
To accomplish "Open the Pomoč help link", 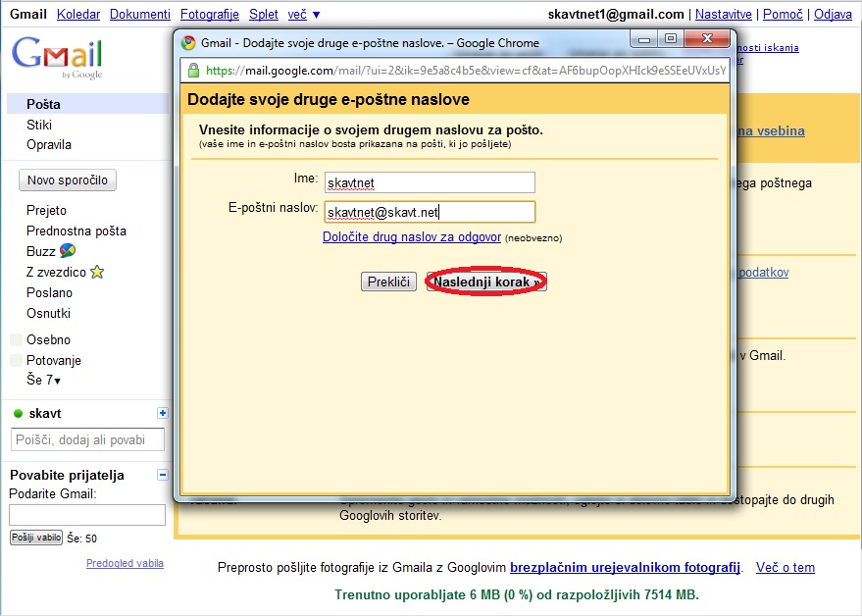I will [783, 15].
